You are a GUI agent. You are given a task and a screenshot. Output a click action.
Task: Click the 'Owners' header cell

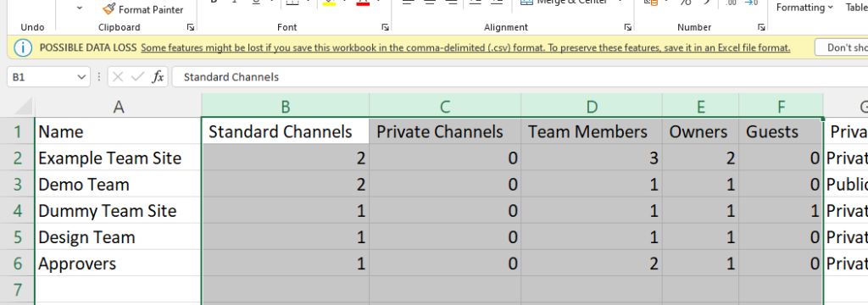pyautogui.click(x=701, y=131)
